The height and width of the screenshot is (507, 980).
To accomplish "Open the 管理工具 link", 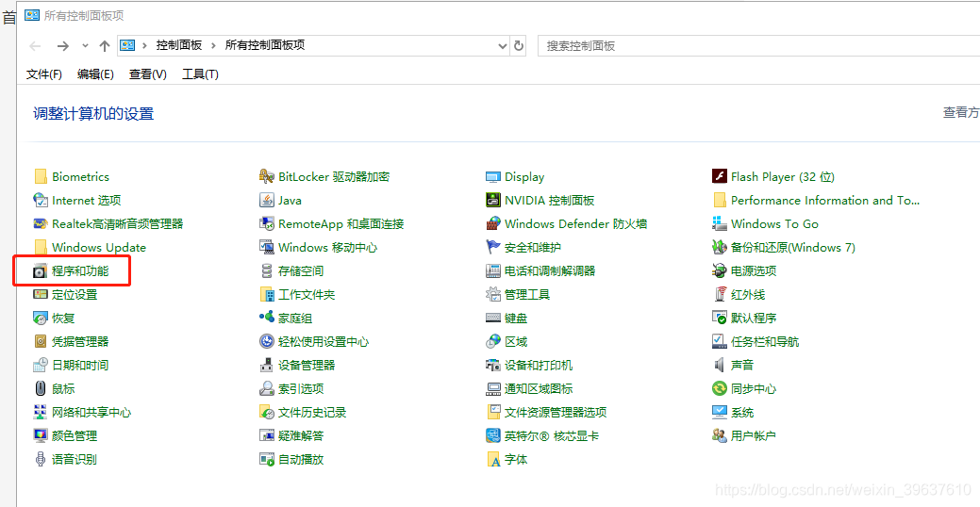I will point(527,294).
